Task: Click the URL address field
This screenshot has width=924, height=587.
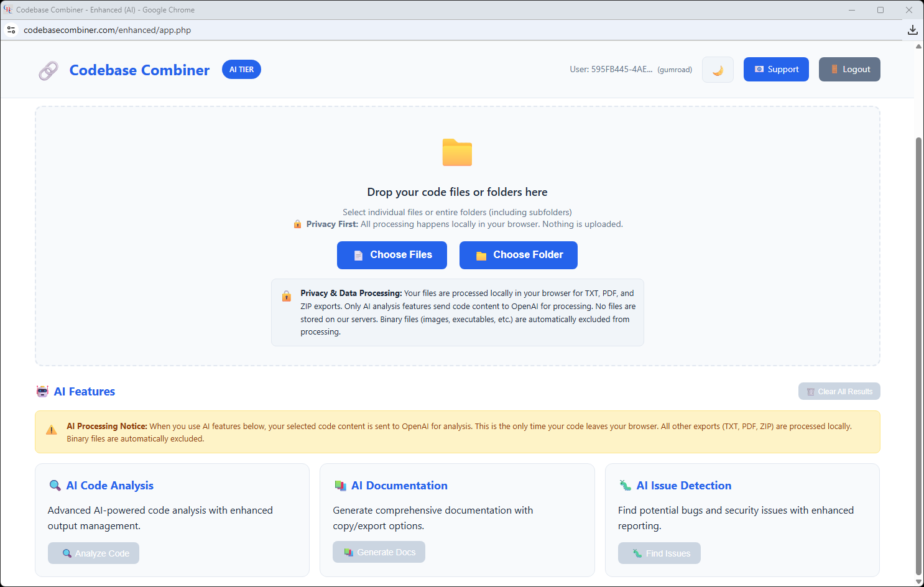Action: click(x=107, y=30)
